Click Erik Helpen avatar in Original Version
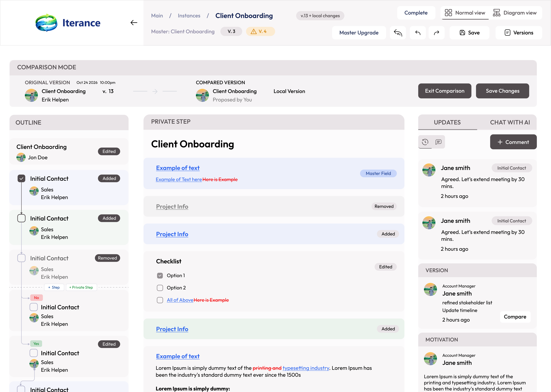 pyautogui.click(x=31, y=95)
